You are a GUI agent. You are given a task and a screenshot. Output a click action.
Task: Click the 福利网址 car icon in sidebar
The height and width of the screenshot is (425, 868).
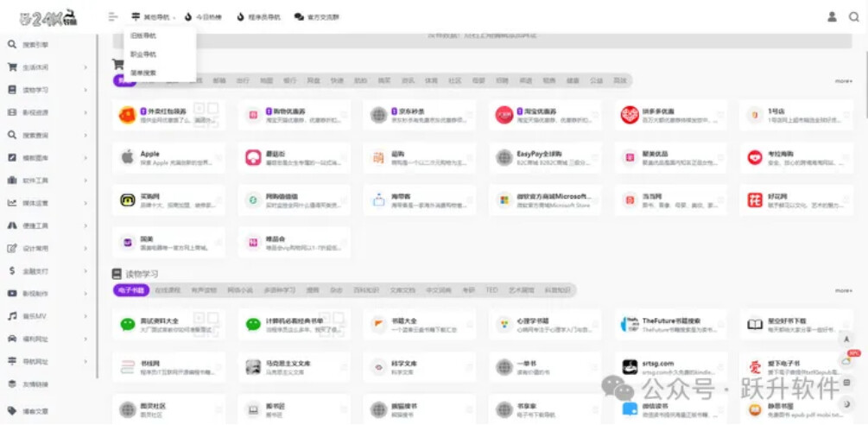tap(11, 339)
